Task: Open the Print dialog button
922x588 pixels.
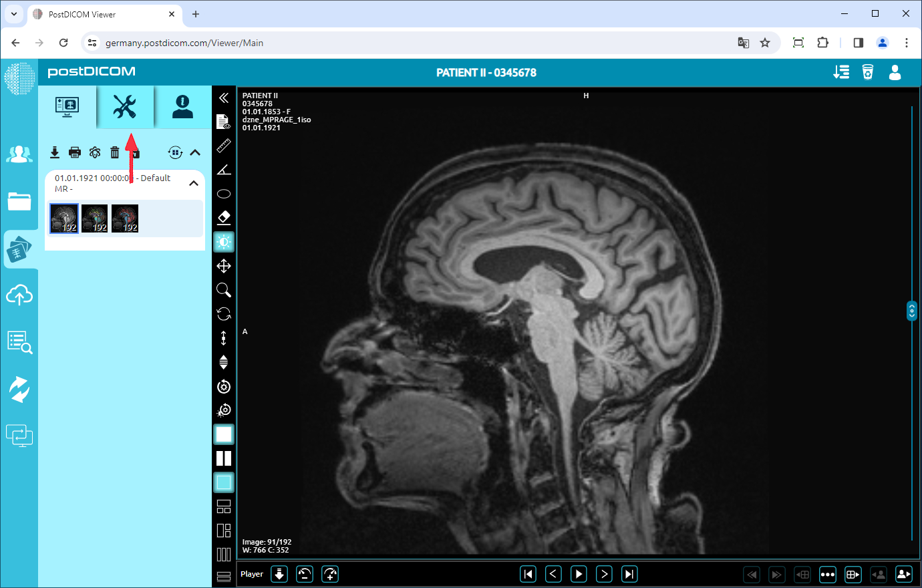Action: tap(74, 152)
